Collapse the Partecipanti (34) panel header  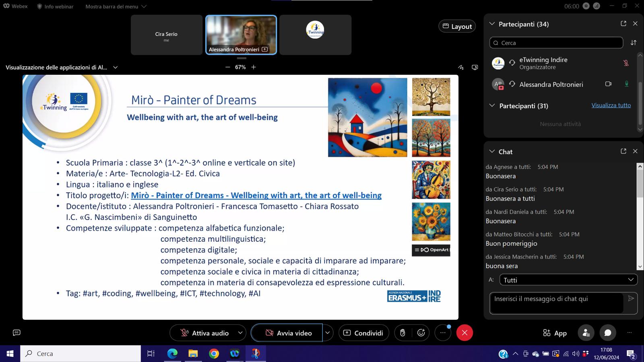point(492,24)
